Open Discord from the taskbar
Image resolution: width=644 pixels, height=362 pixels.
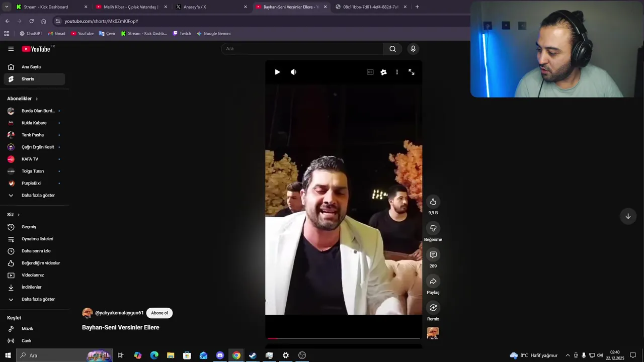coord(220,355)
